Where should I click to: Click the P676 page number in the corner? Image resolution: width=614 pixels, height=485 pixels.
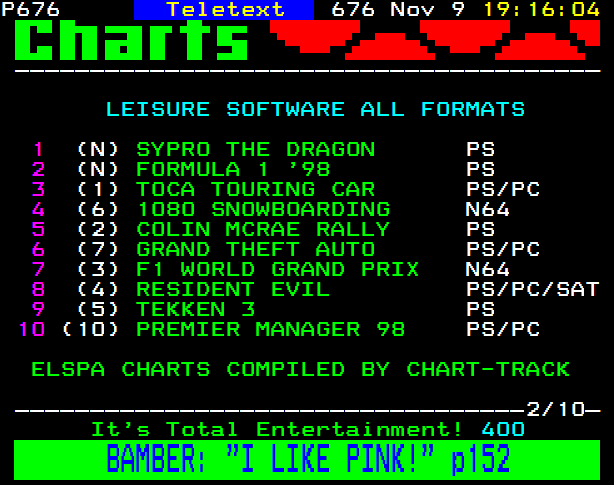click(31, 10)
